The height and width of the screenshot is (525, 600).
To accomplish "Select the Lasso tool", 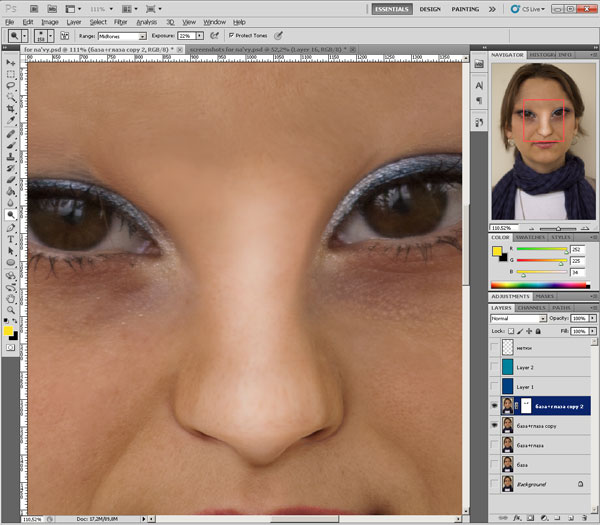I will click(x=10, y=87).
